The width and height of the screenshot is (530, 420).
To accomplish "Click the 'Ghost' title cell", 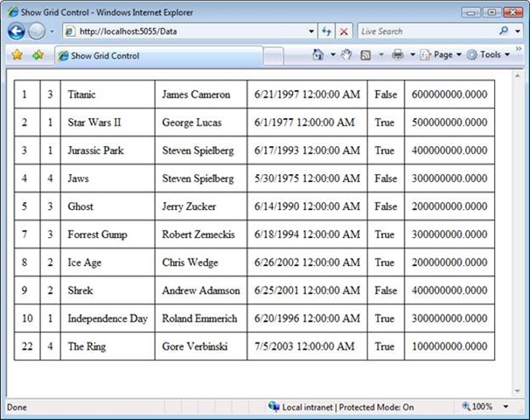I will point(108,206).
